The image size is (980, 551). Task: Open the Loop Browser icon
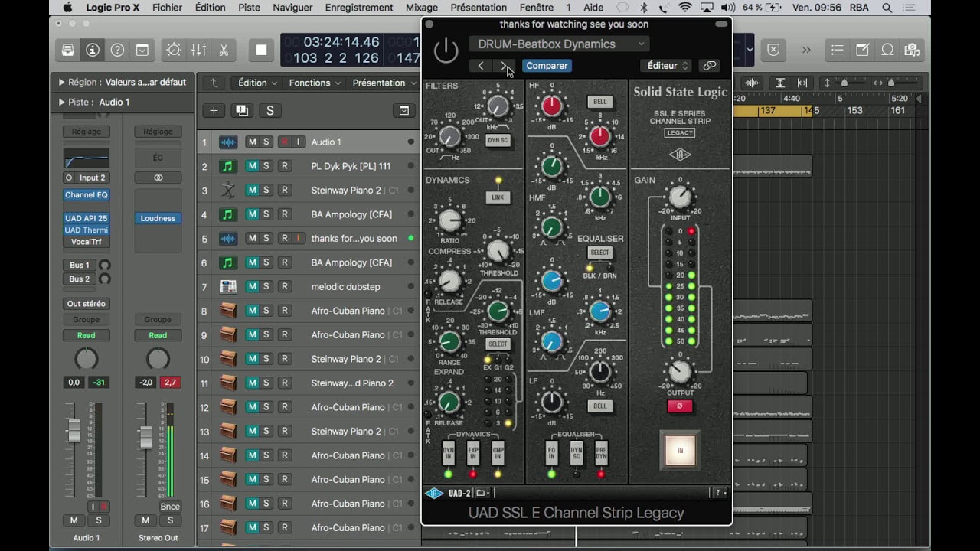[887, 50]
